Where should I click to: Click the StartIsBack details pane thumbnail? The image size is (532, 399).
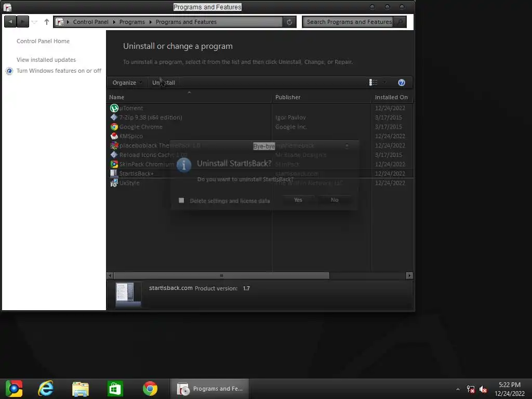[x=128, y=295]
